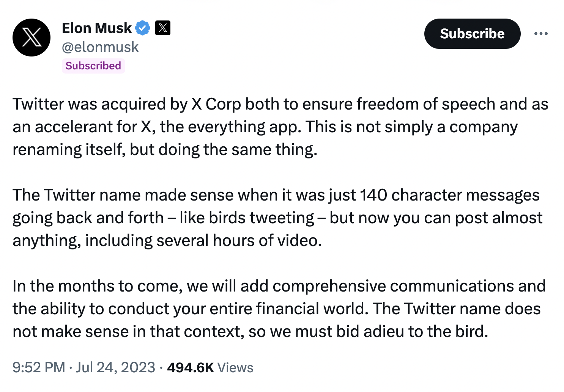Click the X logo profile avatar
564x392 pixels.
pos(32,38)
